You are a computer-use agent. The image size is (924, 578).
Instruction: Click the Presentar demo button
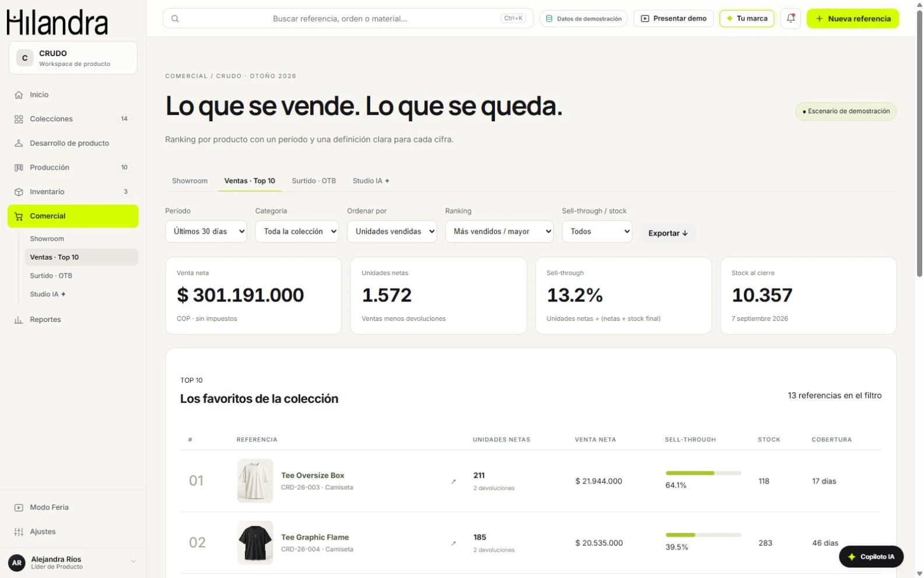(673, 19)
